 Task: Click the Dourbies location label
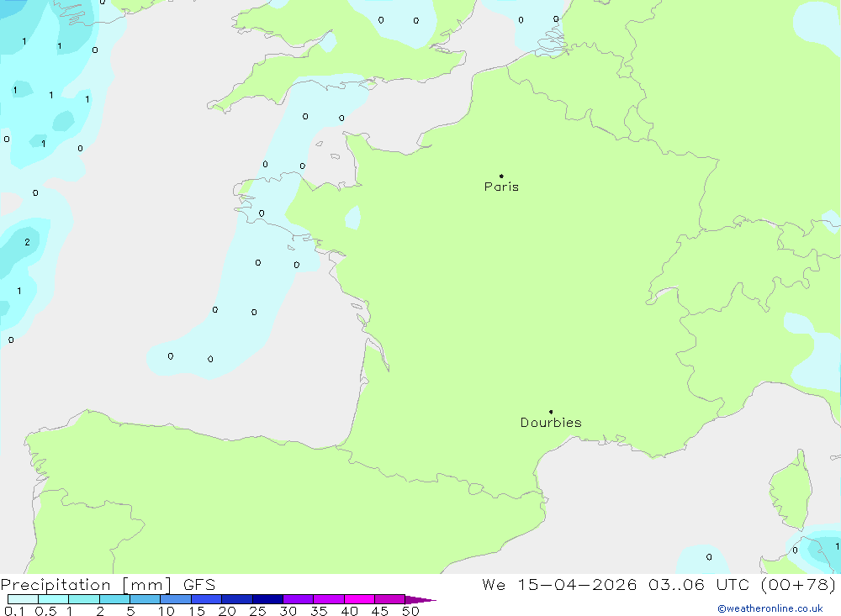pos(551,423)
